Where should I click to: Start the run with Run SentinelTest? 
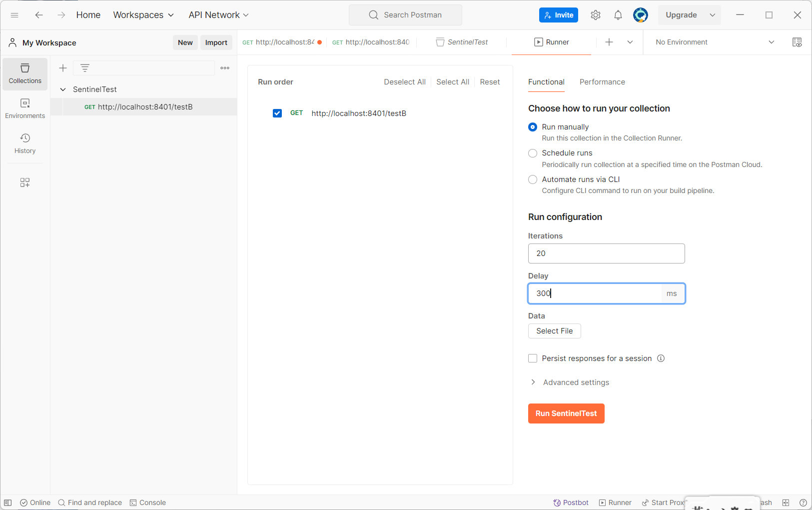click(566, 413)
